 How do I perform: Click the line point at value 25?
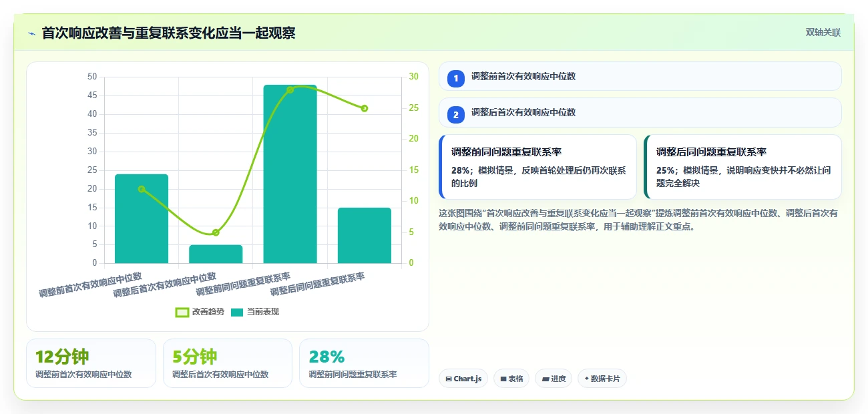(365, 108)
